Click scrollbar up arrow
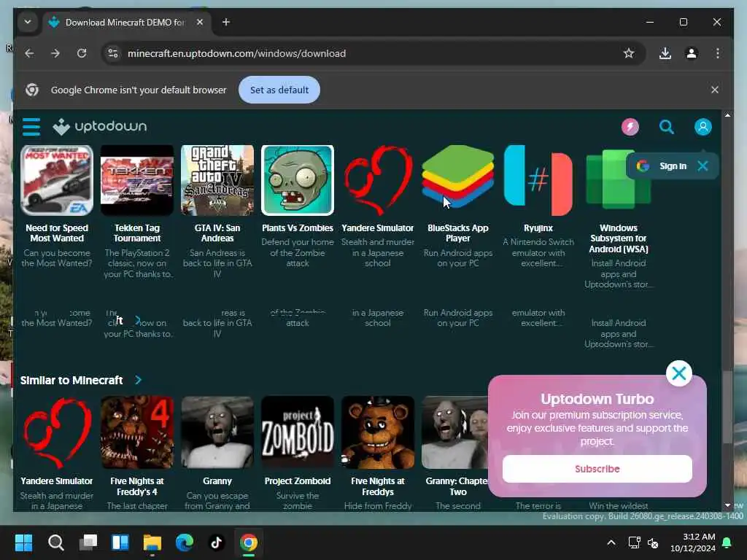Screen dimensions: 747x560 pos(727,115)
